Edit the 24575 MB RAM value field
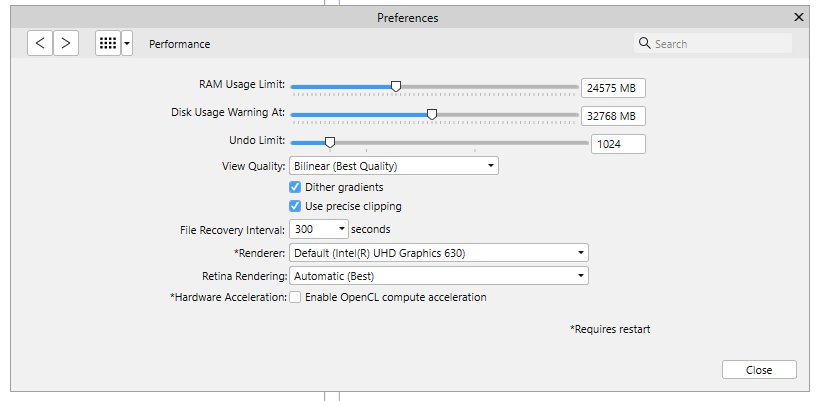Viewport: 817px width, 401px height. (613, 88)
